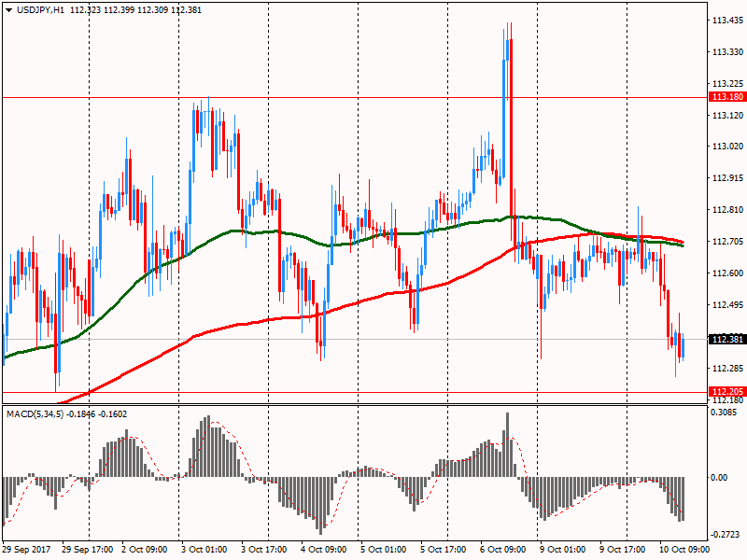The height and width of the screenshot is (560, 747).
Task: Select the 113.180 red resistance price label
Action: (727, 97)
